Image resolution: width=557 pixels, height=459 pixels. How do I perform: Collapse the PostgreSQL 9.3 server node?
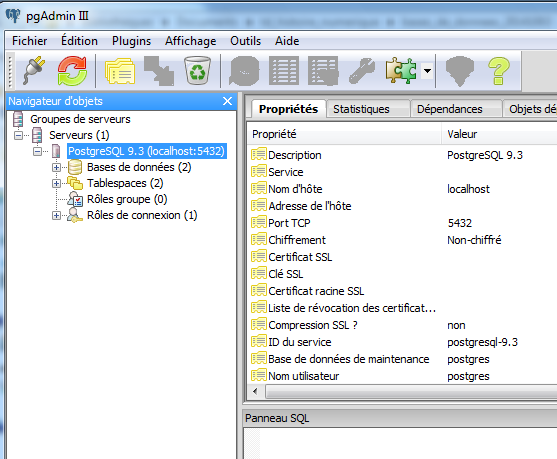[x=37, y=151]
